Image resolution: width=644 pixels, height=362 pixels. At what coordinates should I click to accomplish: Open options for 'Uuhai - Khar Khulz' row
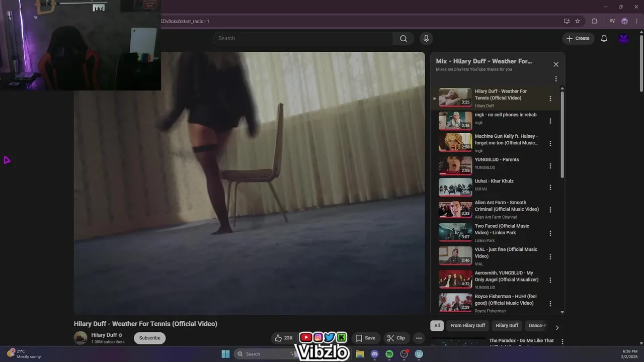tap(550, 188)
